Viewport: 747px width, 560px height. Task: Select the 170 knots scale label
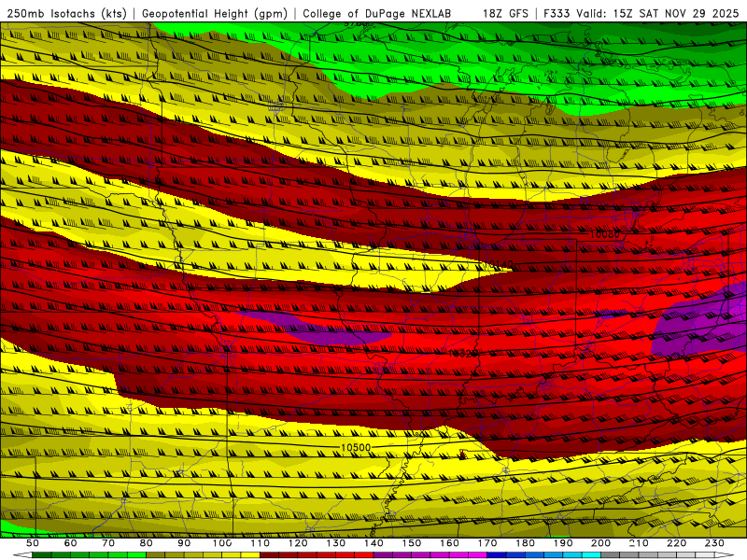(x=486, y=543)
